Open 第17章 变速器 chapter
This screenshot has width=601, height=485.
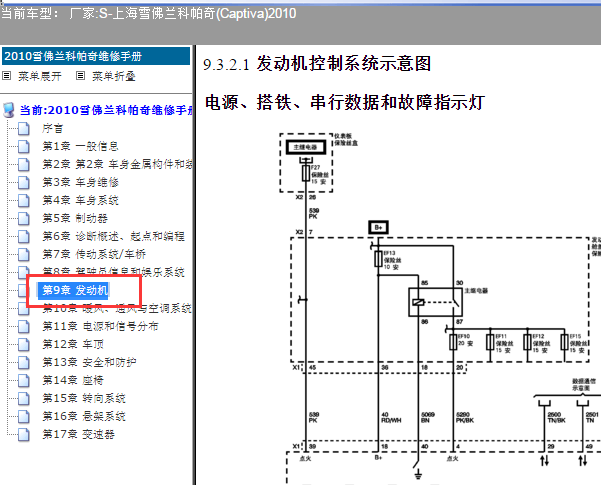tap(79, 434)
